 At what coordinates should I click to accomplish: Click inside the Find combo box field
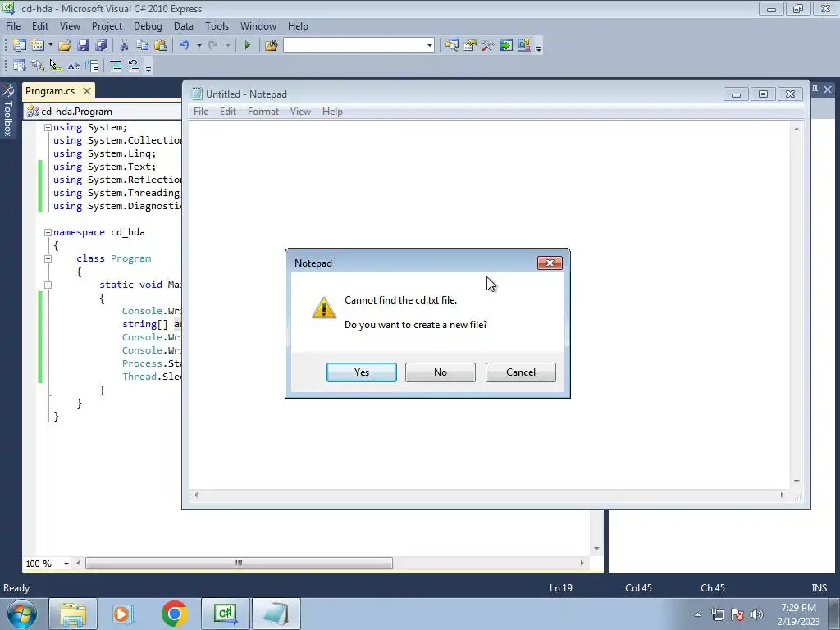pos(354,46)
